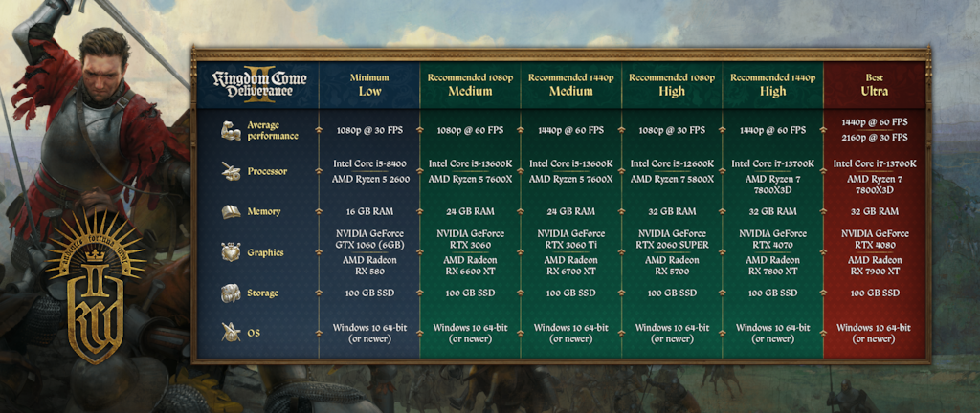The height and width of the screenshot is (413, 980).
Task: Click 1080p @ 30 FPS in Minimum column
Action: click(369, 130)
